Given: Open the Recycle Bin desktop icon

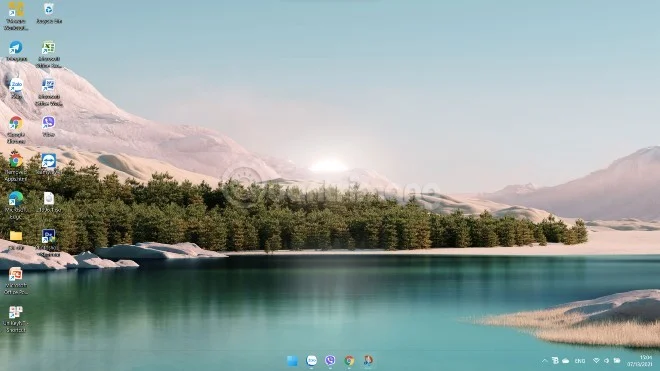Looking at the screenshot, I should (x=49, y=13).
